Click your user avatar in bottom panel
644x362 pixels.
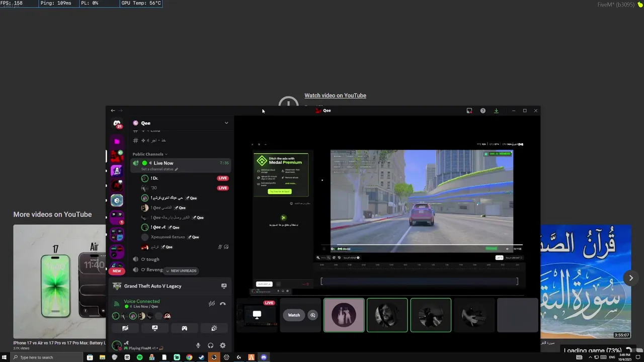click(117, 345)
